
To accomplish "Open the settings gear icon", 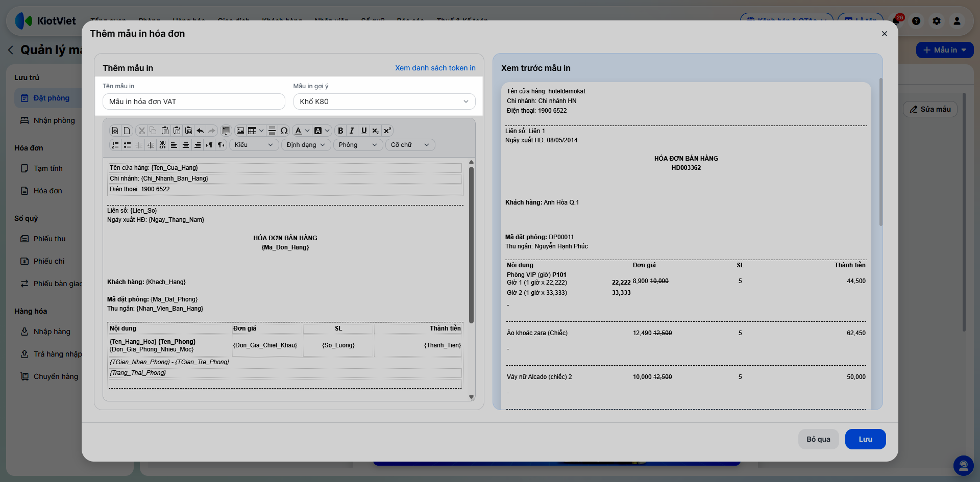I will pyautogui.click(x=937, y=21).
